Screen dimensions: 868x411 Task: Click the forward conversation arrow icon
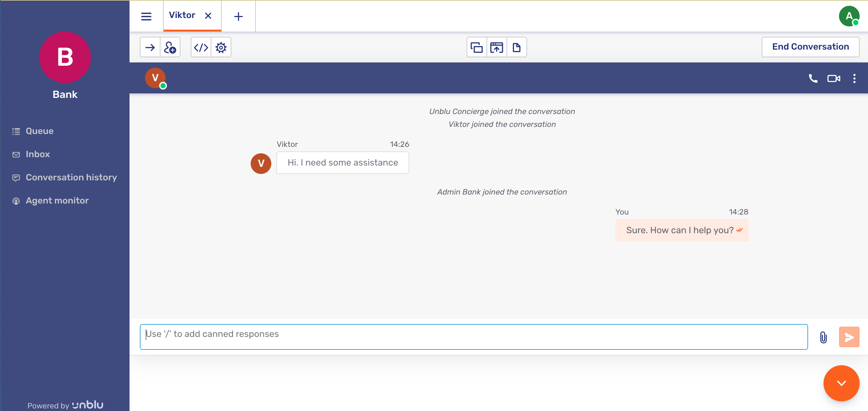[x=150, y=47]
